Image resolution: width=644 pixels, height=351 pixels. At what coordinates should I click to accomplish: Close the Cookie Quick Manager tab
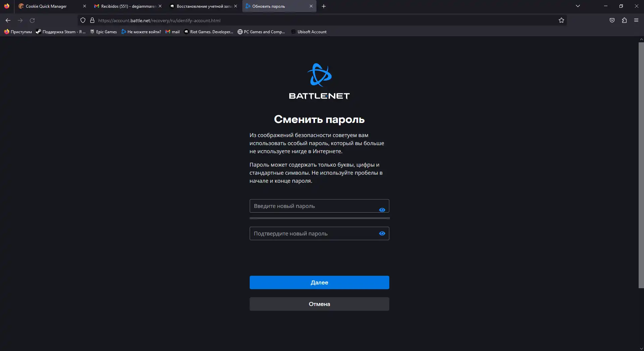[x=85, y=6]
